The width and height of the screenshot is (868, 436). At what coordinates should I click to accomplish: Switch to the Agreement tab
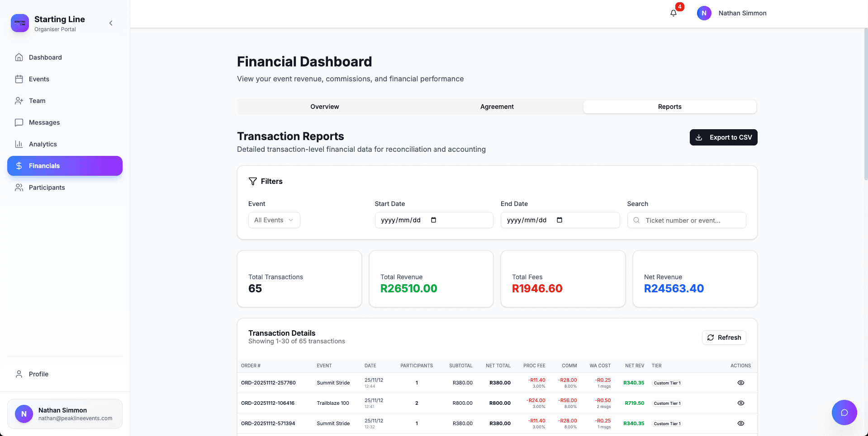497,107
